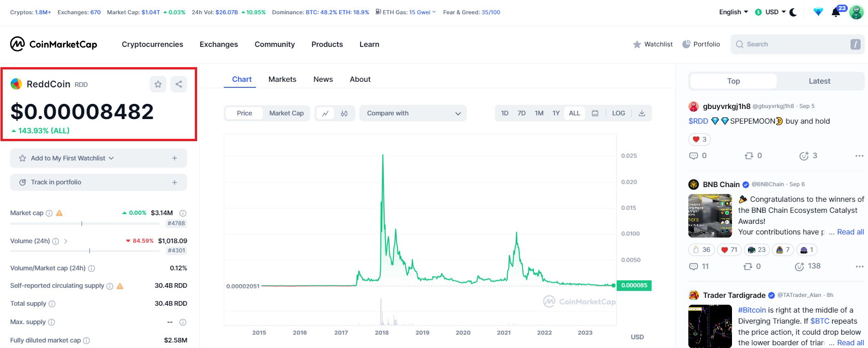Click the heart reaction showing 71
868x348 pixels.
point(729,250)
